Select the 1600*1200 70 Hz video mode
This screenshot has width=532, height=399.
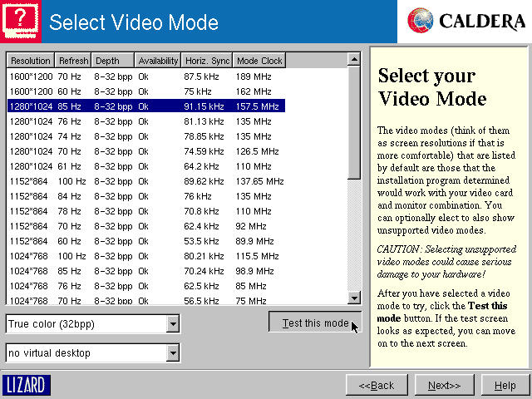145,76
